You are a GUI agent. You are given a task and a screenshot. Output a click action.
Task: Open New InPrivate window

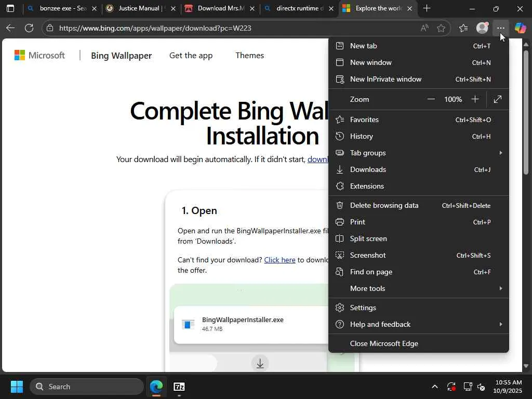coord(419,79)
